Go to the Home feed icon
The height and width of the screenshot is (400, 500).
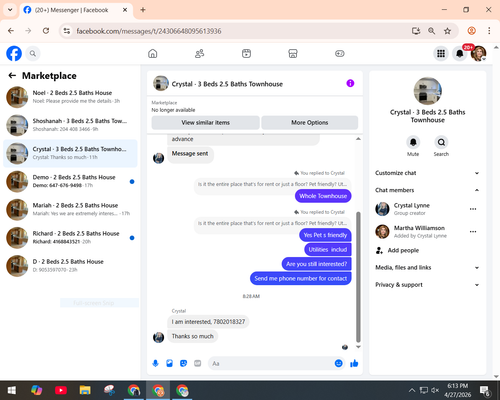[153, 53]
